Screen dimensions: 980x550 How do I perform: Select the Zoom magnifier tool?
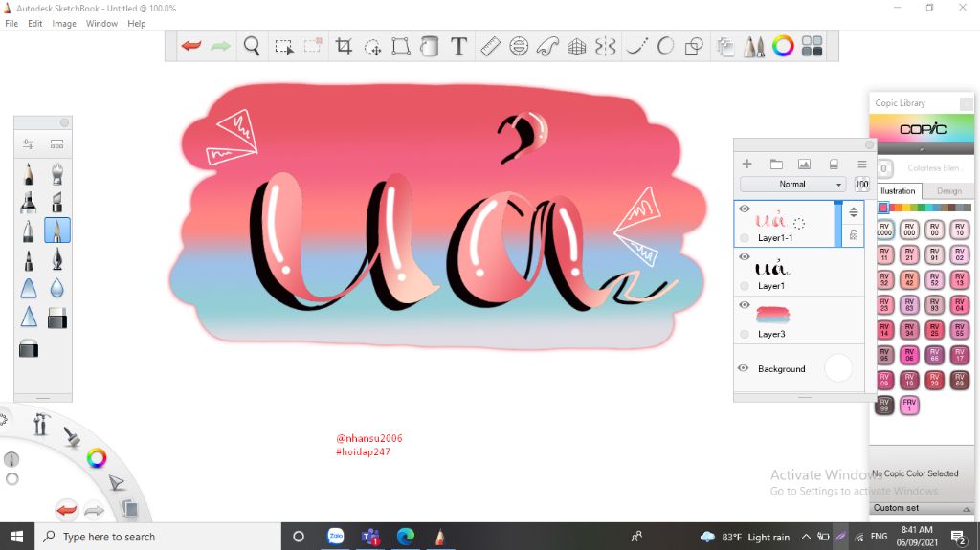(252, 46)
